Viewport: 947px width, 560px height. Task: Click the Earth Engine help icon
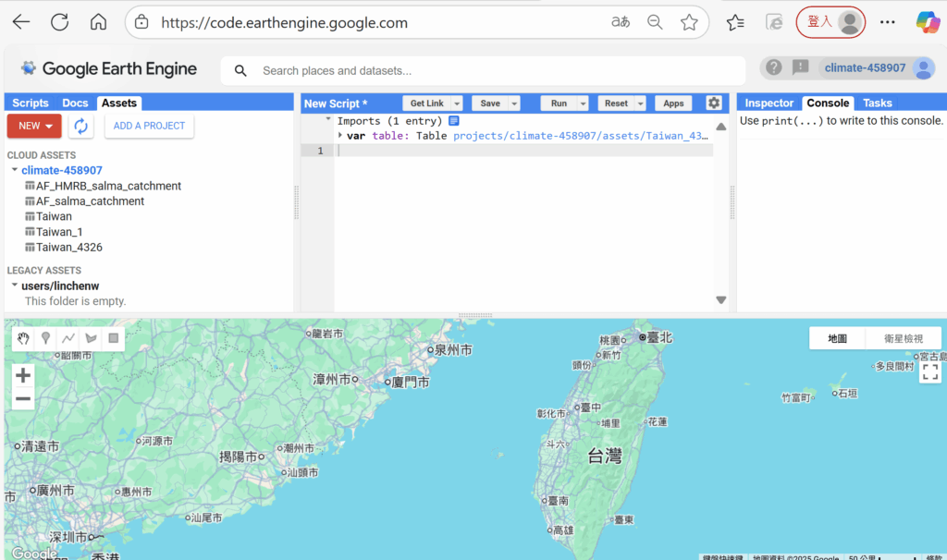[774, 67]
